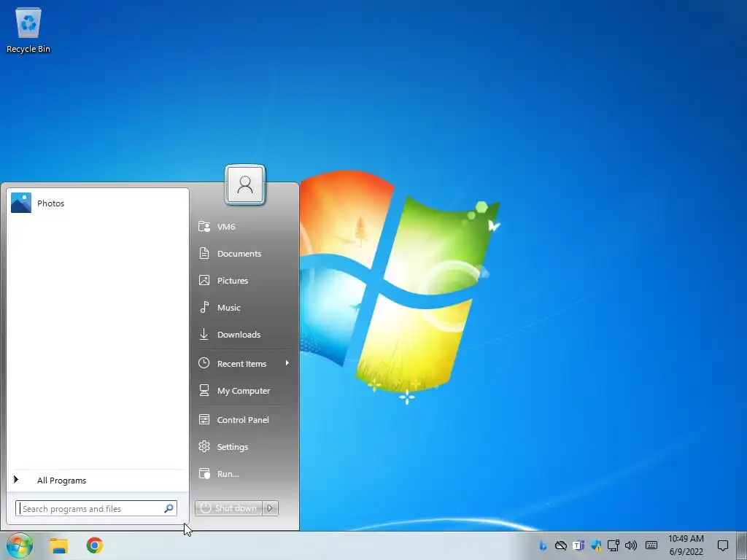Open the notification center icon
Viewport: 747px width, 560px height.
(723, 545)
